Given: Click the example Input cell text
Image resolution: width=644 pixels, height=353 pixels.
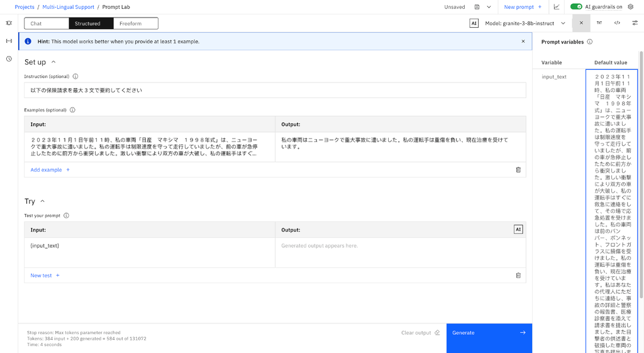Looking at the screenshot, I should pos(144,147).
